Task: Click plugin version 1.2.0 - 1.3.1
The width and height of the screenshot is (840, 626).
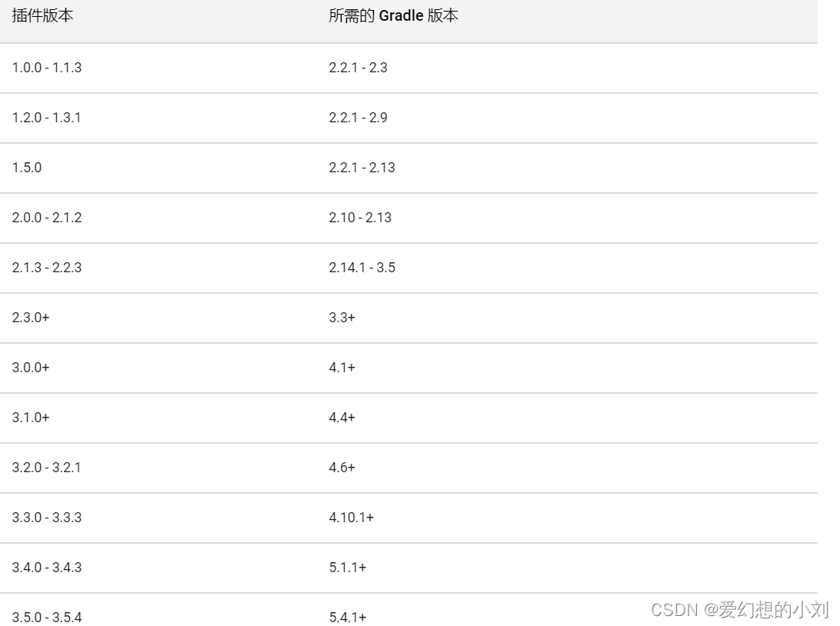Action: [x=47, y=117]
